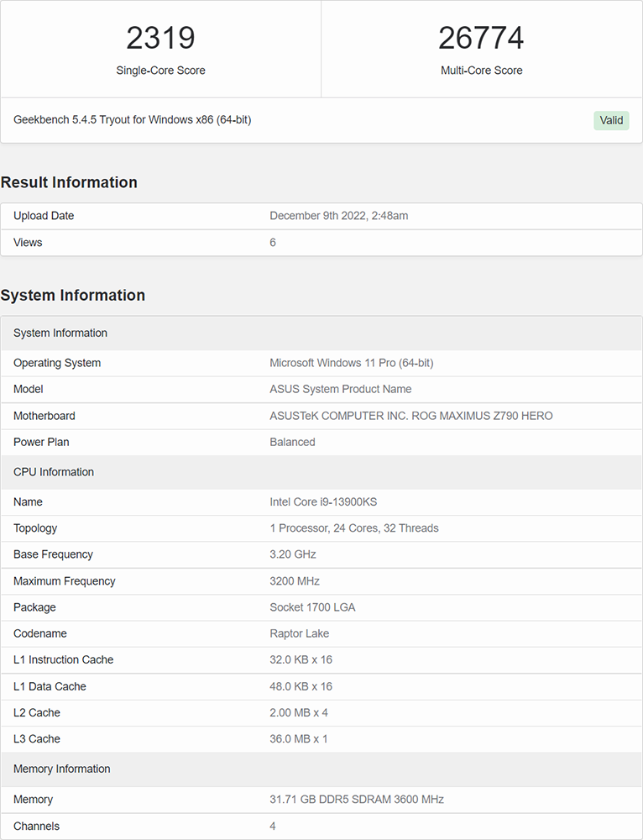Click the Raptor Lake codename value
The height and width of the screenshot is (840, 643).
pyautogui.click(x=300, y=633)
